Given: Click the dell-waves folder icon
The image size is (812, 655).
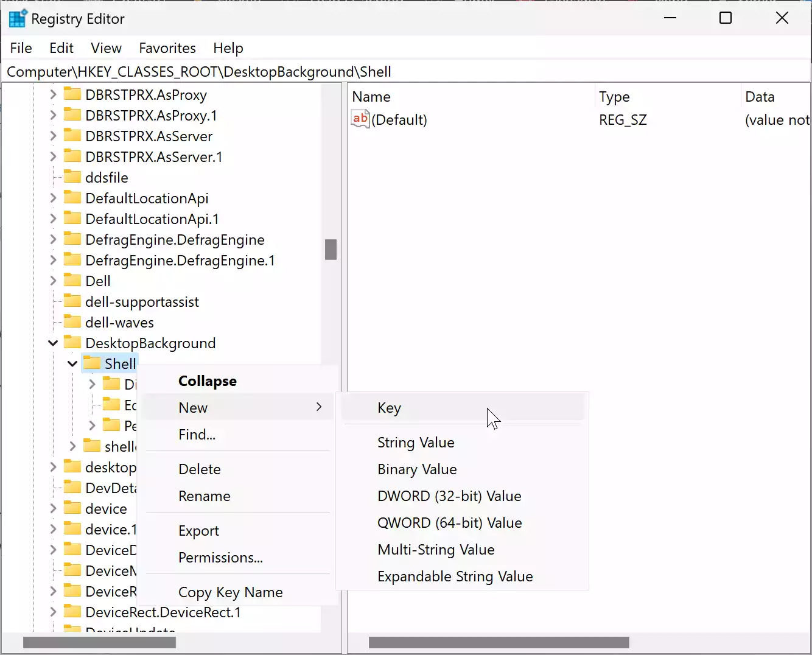Looking at the screenshot, I should tap(72, 322).
